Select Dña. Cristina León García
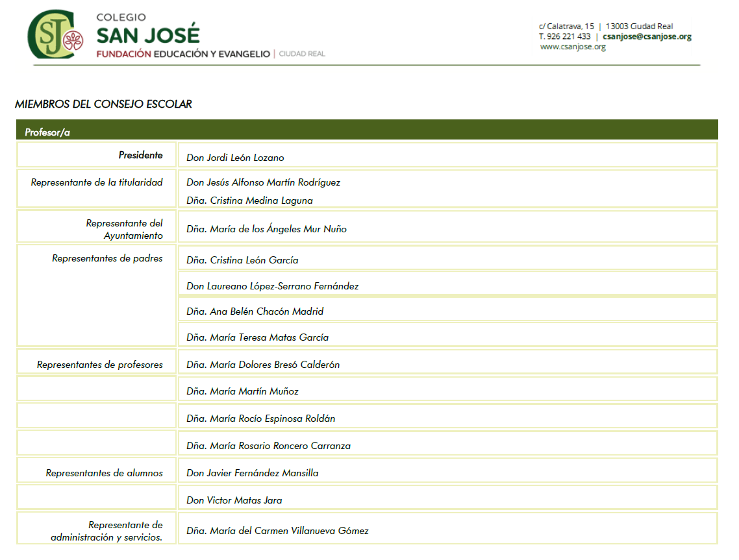739x560 pixels. [242, 260]
